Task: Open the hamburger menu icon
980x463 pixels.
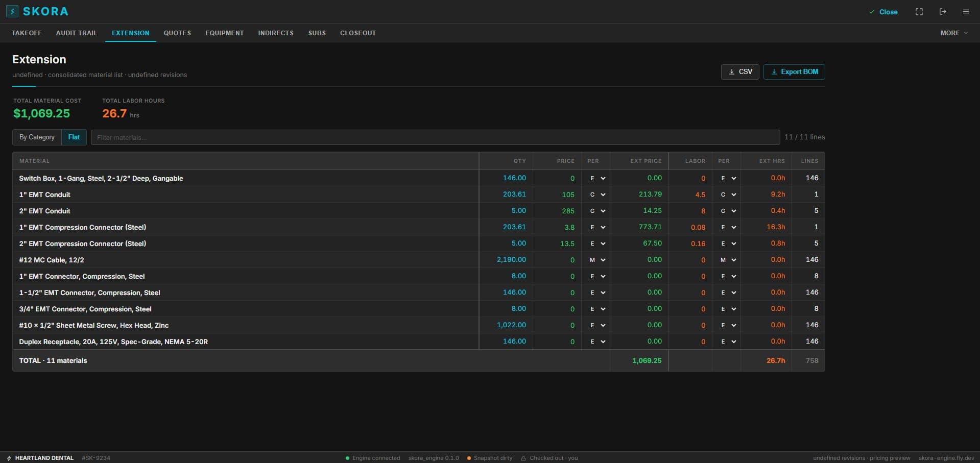Action: 966,12
